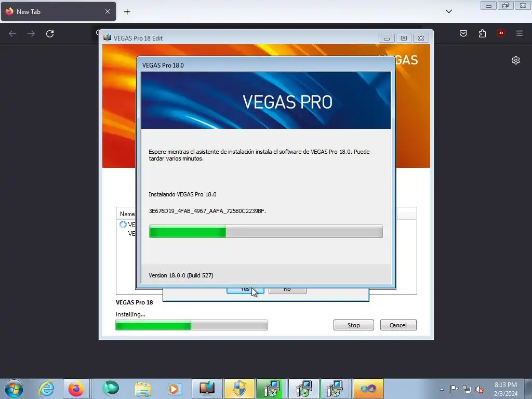Open the media player taskbar icon
Screen dimensions: 532x399
click(x=174, y=389)
